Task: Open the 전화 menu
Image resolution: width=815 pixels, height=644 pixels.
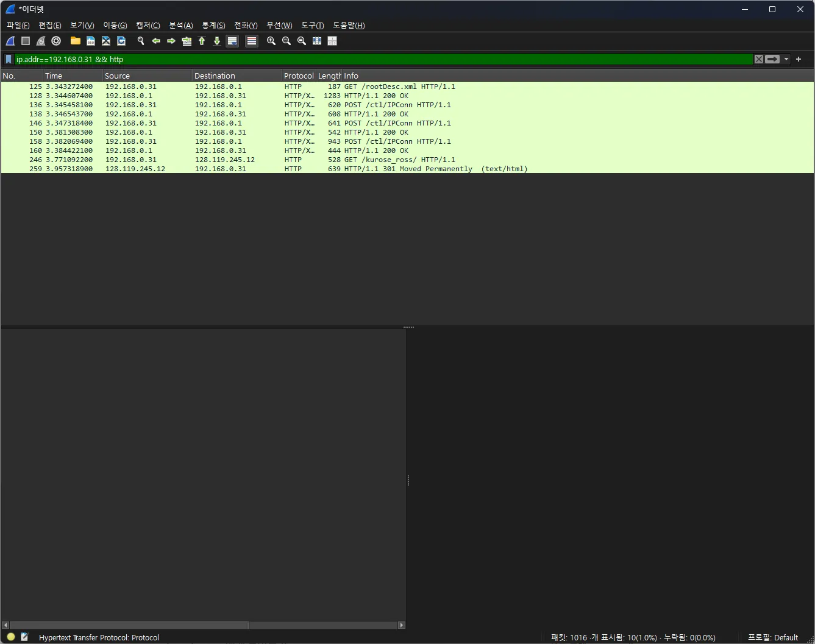Action: pos(246,25)
